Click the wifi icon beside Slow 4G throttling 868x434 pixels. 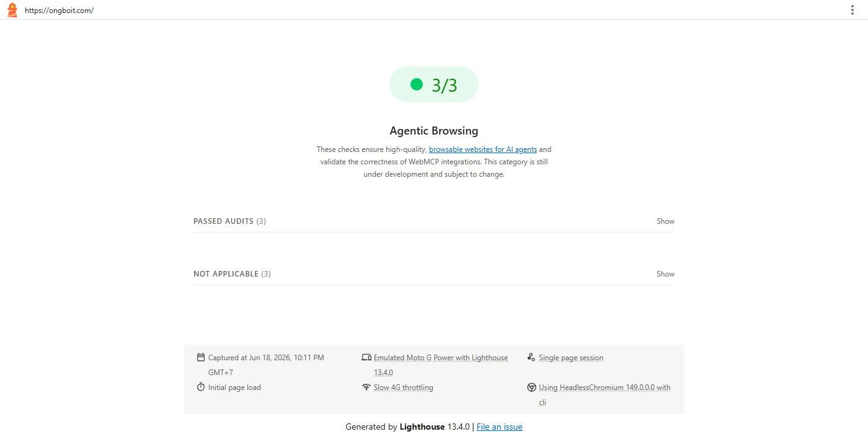coord(366,387)
